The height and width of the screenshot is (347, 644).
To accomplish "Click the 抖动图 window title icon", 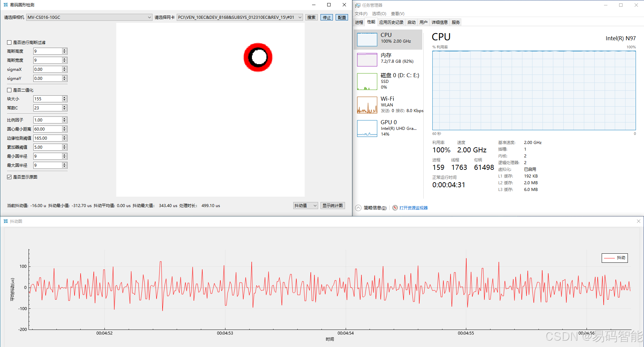I will 6,221.
